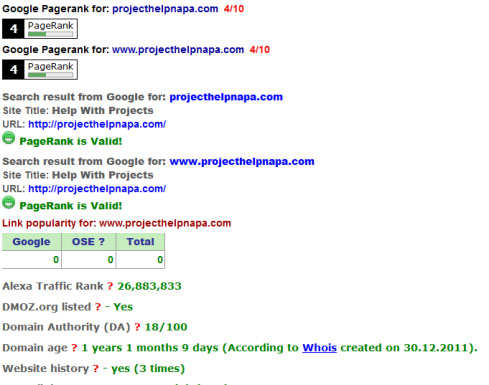Click the Alexa rank value 26,883,833
Screen dimensions: 489x385
coord(149,286)
